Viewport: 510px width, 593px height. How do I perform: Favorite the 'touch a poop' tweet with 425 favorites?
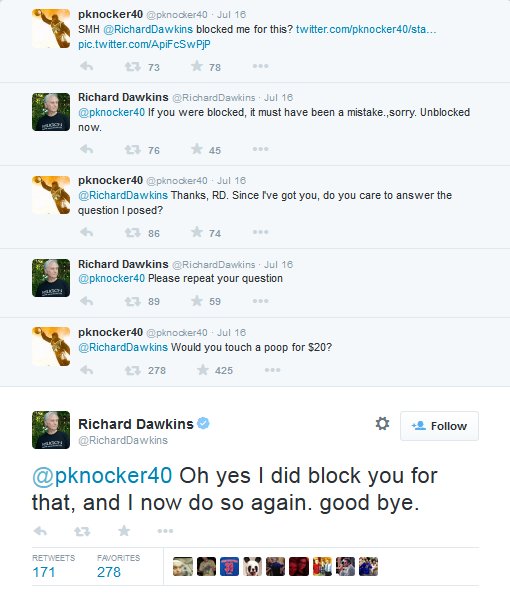coord(203,369)
